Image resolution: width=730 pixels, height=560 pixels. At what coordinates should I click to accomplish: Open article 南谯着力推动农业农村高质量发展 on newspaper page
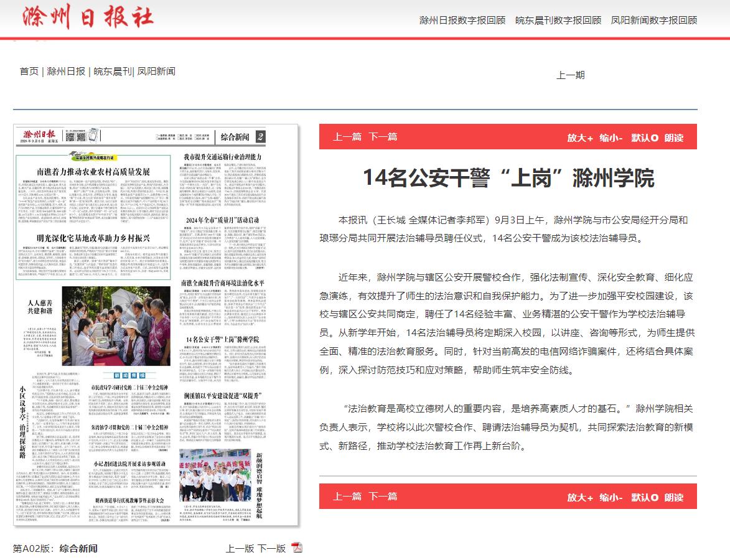click(93, 172)
